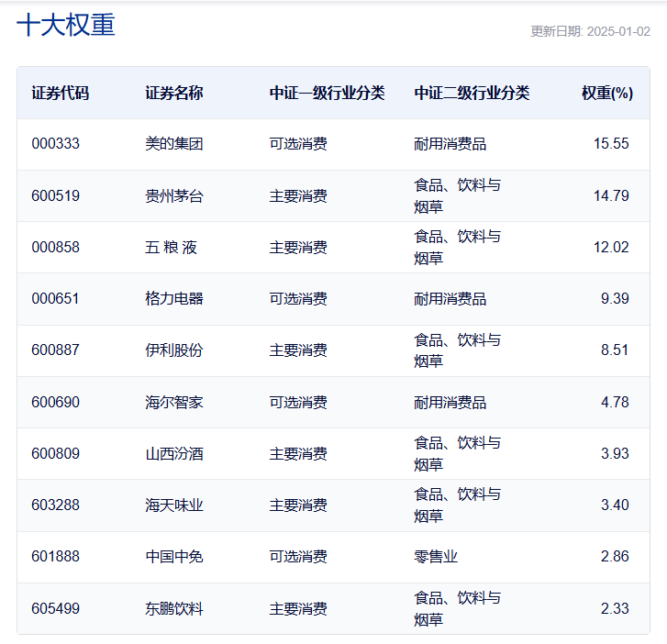Viewport: 667px width, 644px height.
Task: Click 耐用消费品 in the 格力电器 row
Action: point(450,299)
